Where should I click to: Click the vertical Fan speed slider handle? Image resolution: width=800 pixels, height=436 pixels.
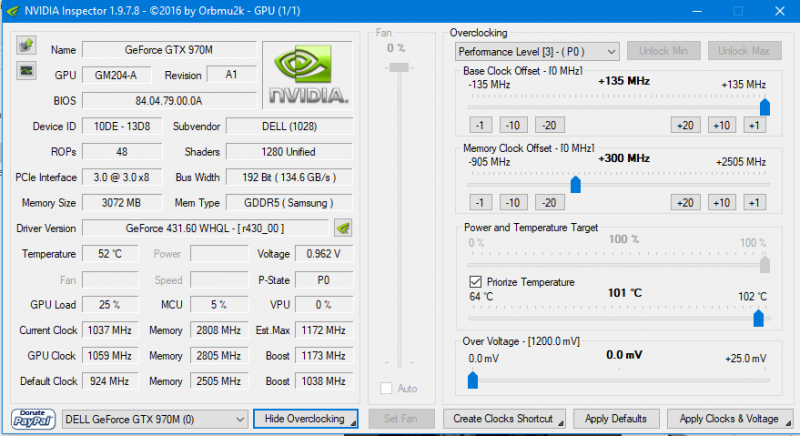point(399,67)
